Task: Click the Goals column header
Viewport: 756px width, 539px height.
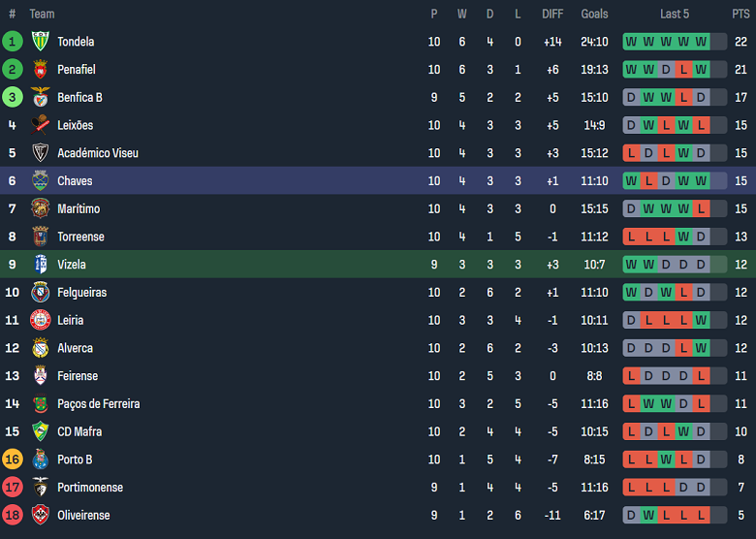Action: [594, 14]
